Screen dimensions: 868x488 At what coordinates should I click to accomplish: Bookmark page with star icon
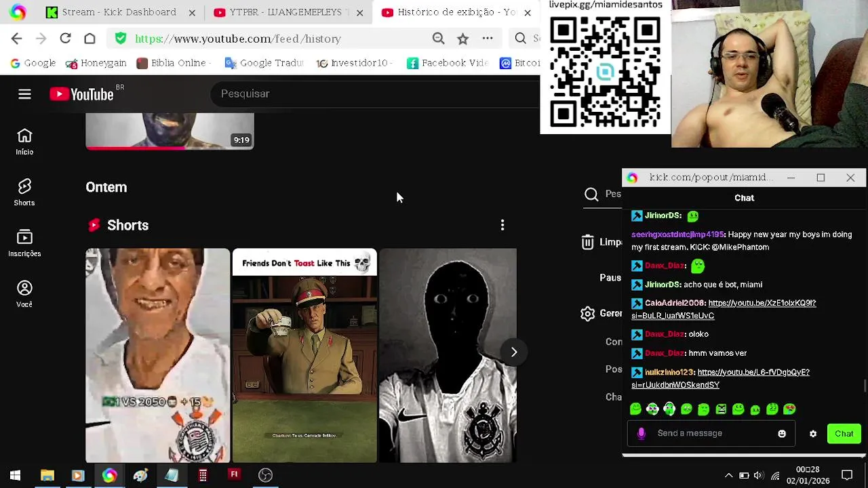click(462, 39)
